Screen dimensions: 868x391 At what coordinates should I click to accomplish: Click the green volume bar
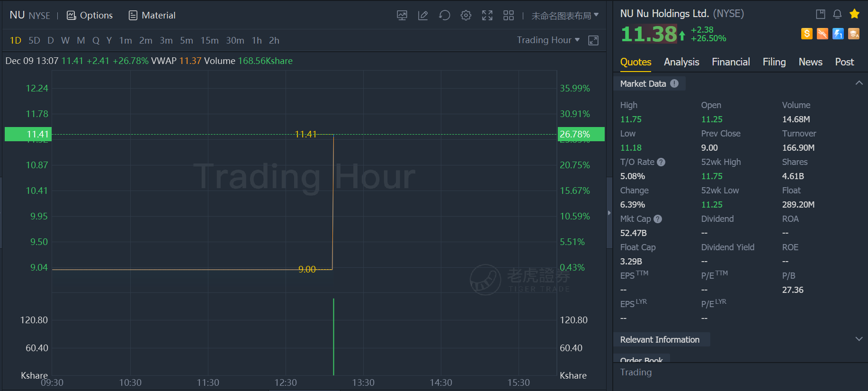coord(334,336)
